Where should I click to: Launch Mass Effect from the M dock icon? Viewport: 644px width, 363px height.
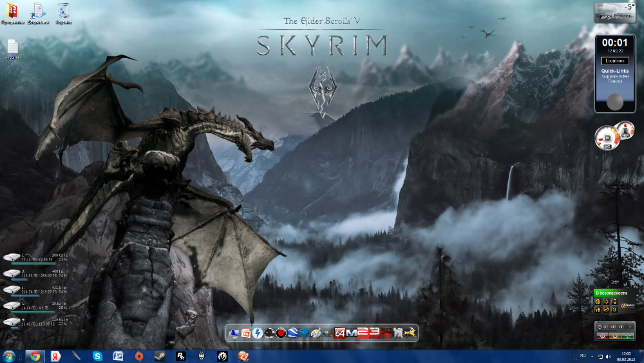point(351,333)
